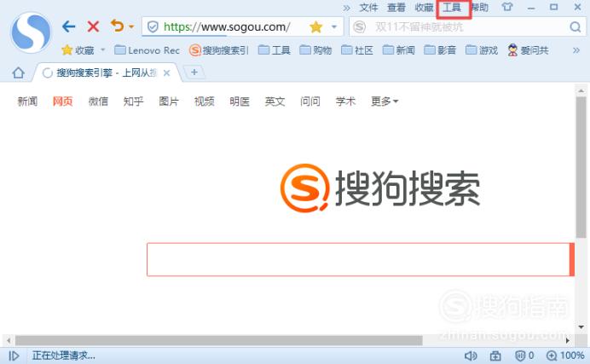Open the 游戏 bookmark folder

[482, 50]
